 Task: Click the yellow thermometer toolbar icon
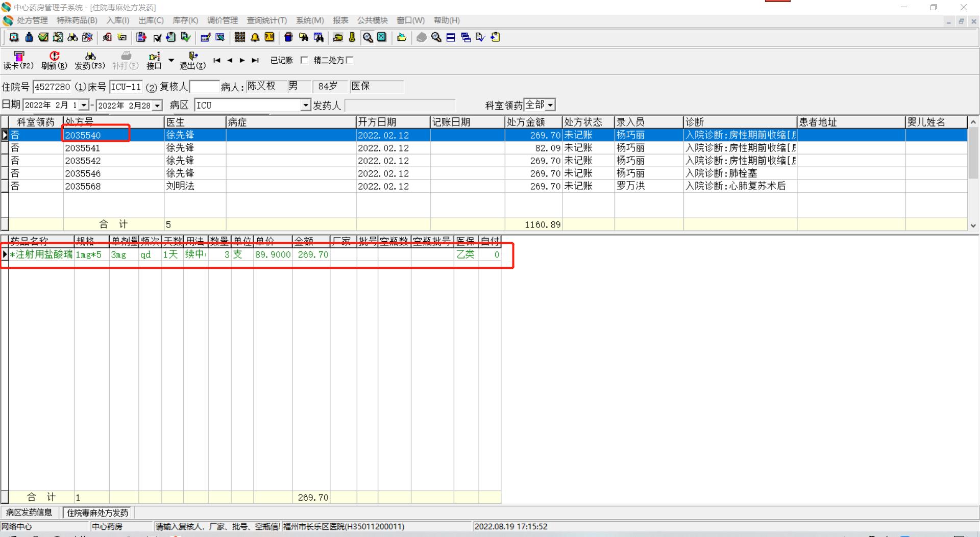[x=352, y=37]
